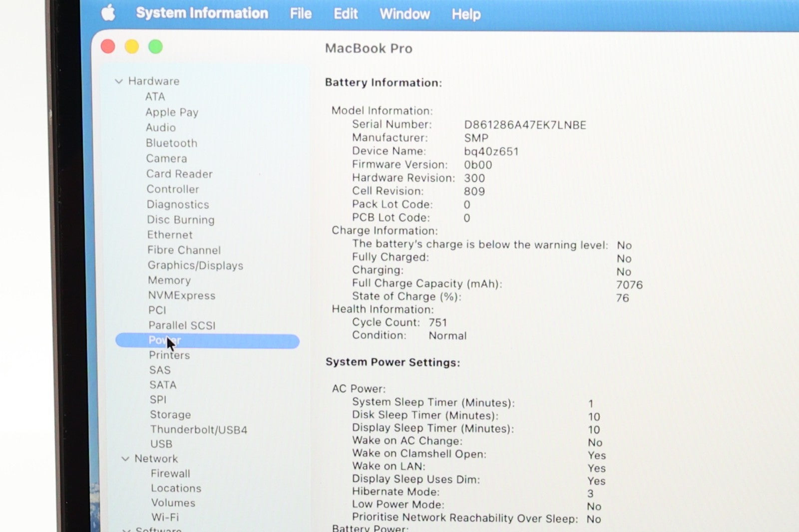
Task: Select Wi-Fi under Network
Action: coord(165,518)
